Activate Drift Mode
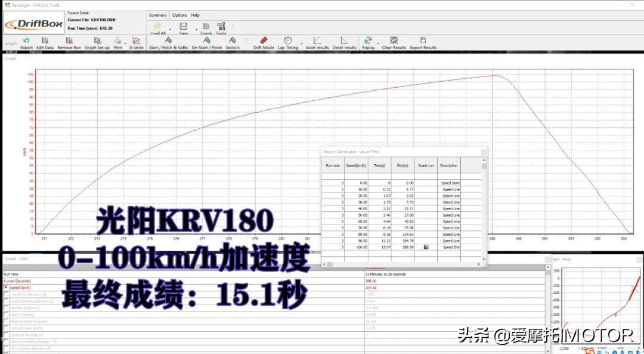 pyautogui.click(x=264, y=43)
